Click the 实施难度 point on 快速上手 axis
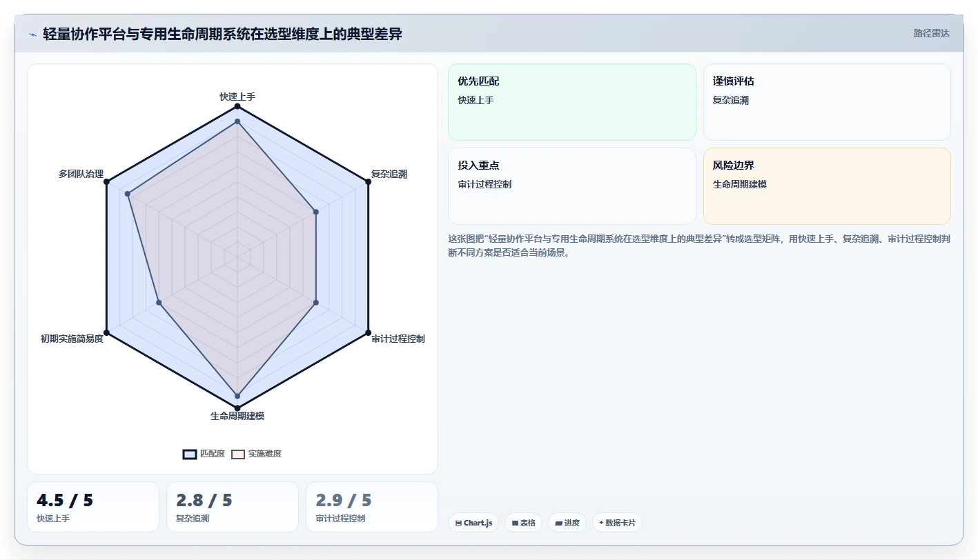This screenshot has height=560, width=978. [237, 121]
